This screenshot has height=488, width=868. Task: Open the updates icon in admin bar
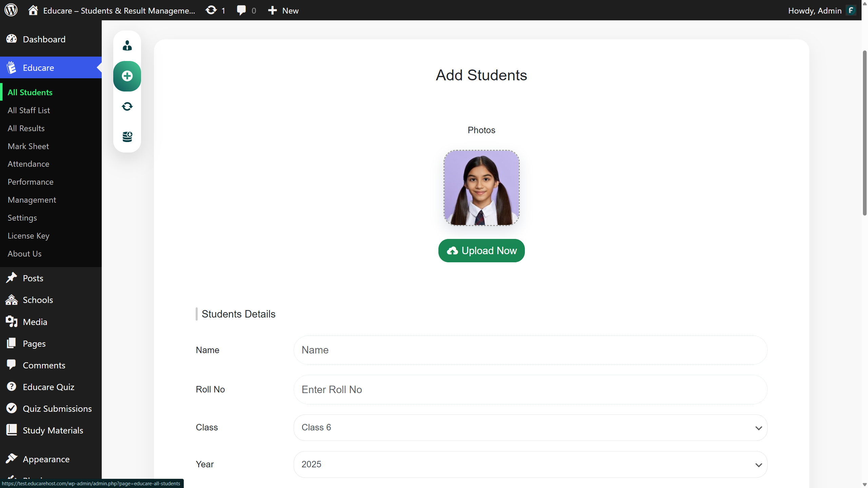point(212,10)
